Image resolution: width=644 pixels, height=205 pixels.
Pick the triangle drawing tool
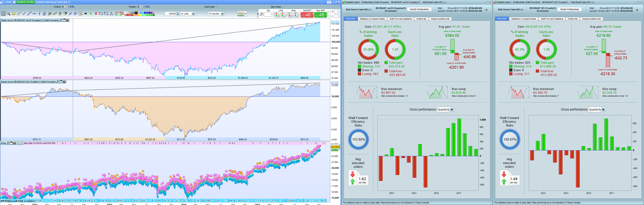coord(111,14)
